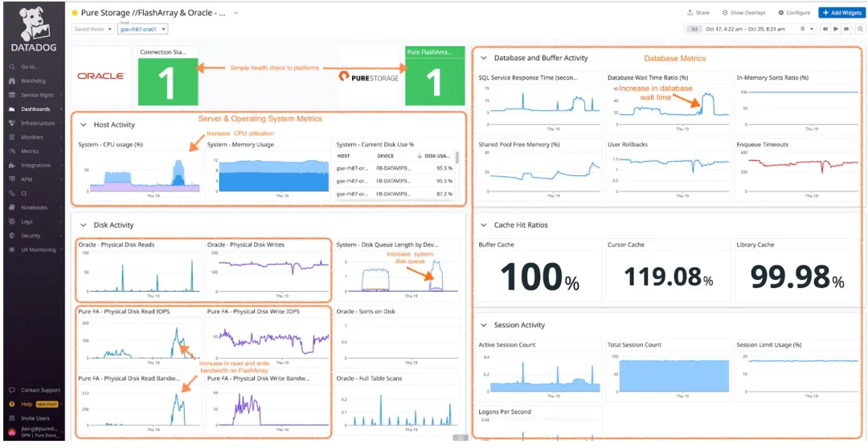Click the user avatar for jliang account

coord(11,432)
